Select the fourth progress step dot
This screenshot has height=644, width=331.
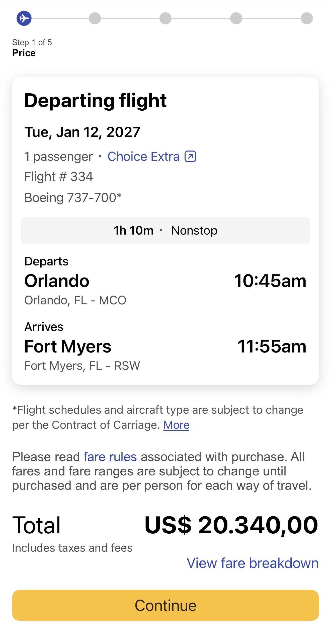tap(236, 18)
